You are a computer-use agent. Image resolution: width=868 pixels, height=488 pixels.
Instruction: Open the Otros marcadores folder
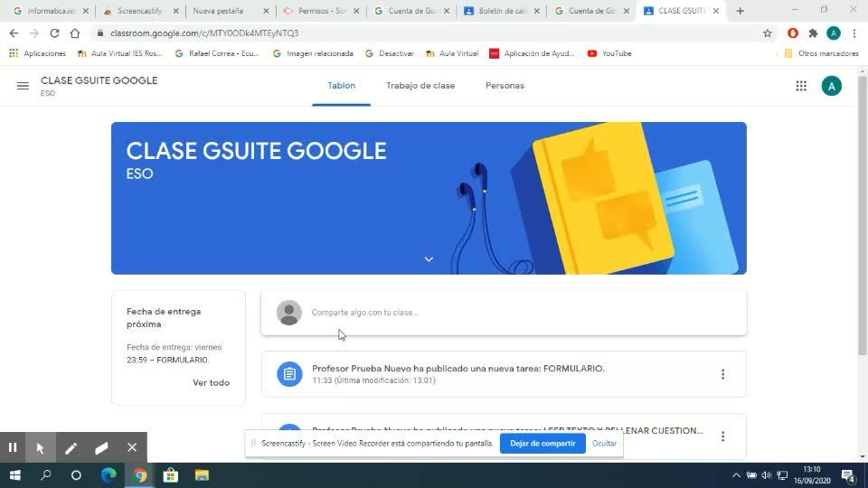[822, 53]
